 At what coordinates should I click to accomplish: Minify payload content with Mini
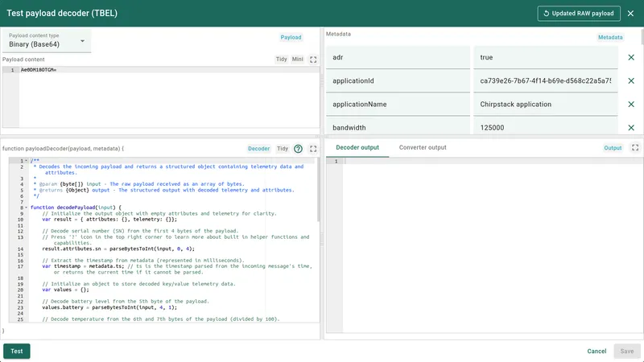[x=297, y=59]
